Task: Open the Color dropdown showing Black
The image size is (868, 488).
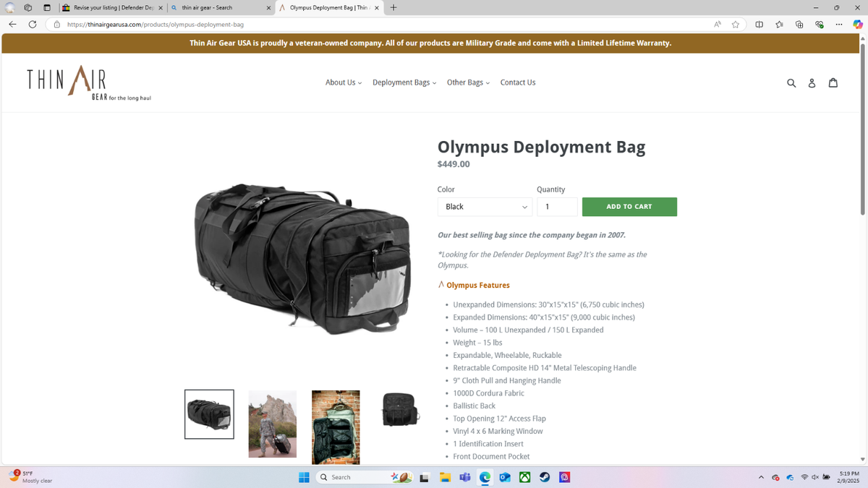Action: pyautogui.click(x=485, y=207)
